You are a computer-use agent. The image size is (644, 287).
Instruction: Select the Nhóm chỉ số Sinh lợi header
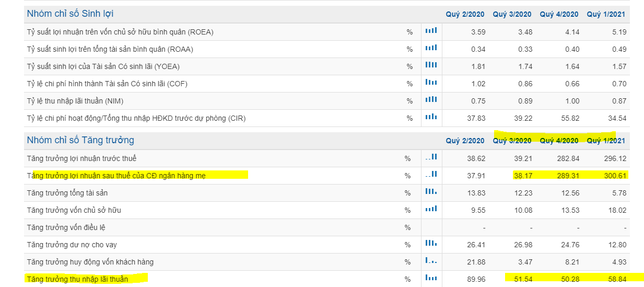coord(70,14)
